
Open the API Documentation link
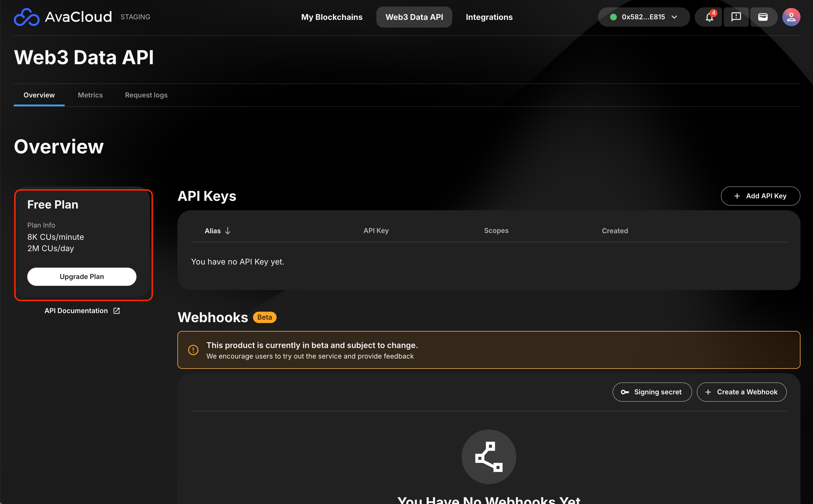coord(76,310)
